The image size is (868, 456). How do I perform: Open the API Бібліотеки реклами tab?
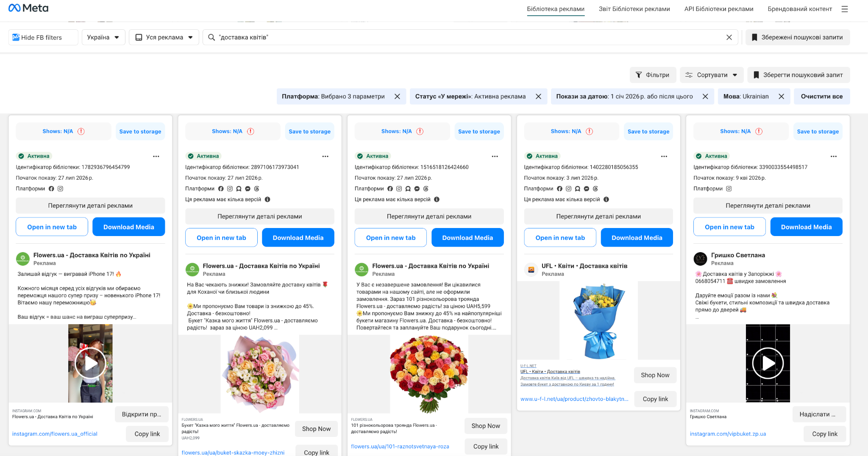(719, 9)
